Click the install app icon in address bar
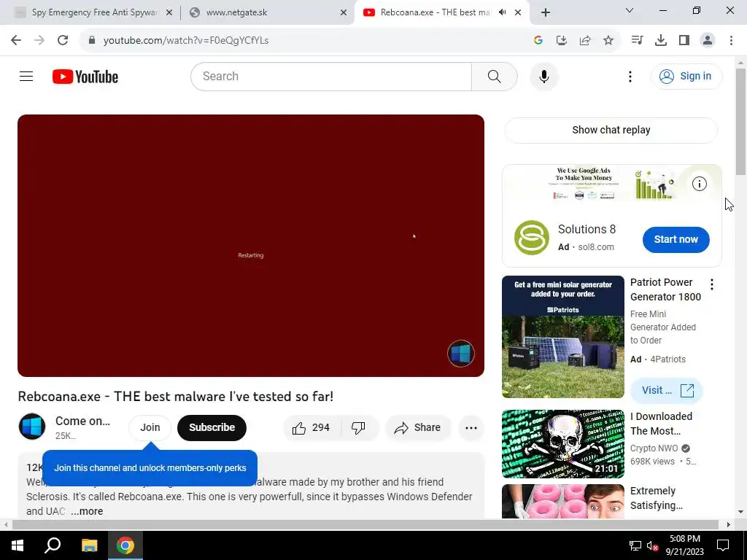 point(562,41)
